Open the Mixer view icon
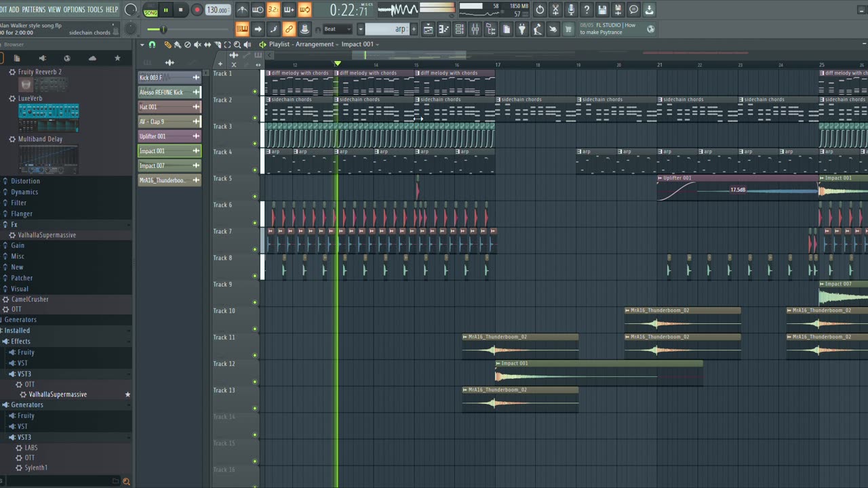Screen dimensions: 868x488 475,29
